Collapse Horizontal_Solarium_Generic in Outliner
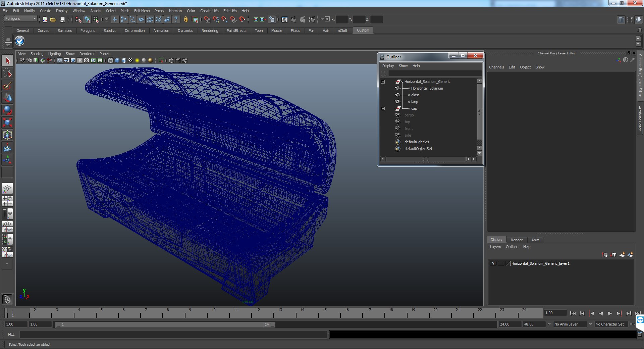This screenshot has width=644, height=349. 383,82
